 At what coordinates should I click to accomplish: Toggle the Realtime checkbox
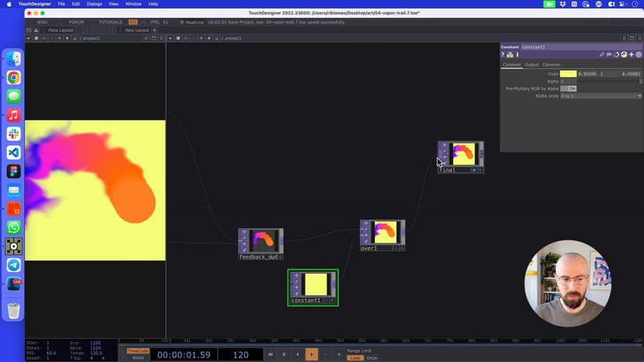tap(182, 22)
